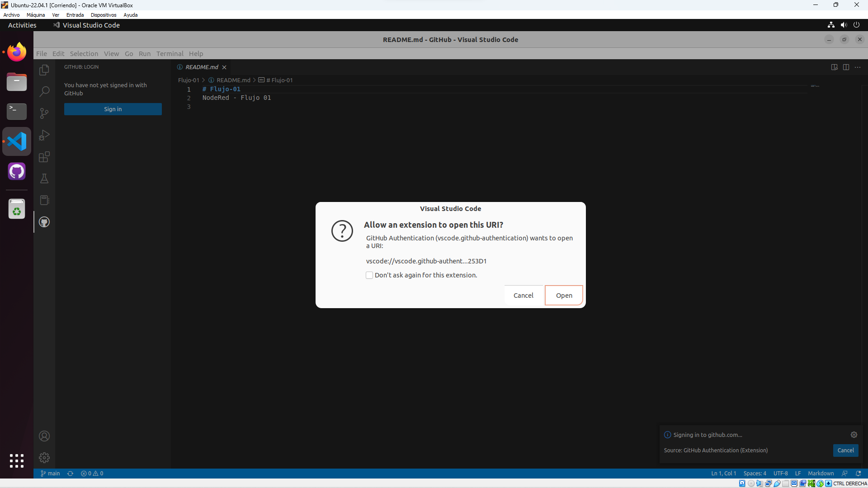Expand the Flujo-01 breadcrumb
868x488 pixels.
tap(189, 80)
